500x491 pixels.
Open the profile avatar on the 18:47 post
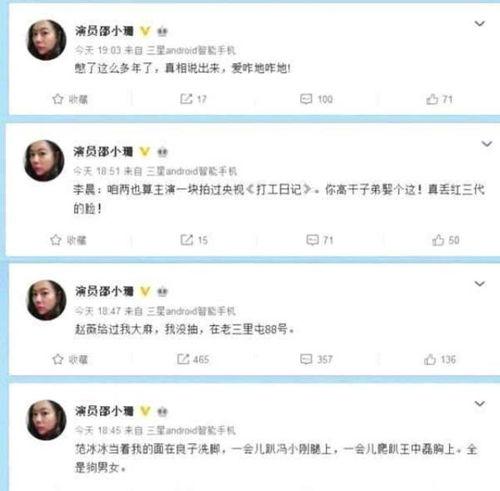coord(46,300)
